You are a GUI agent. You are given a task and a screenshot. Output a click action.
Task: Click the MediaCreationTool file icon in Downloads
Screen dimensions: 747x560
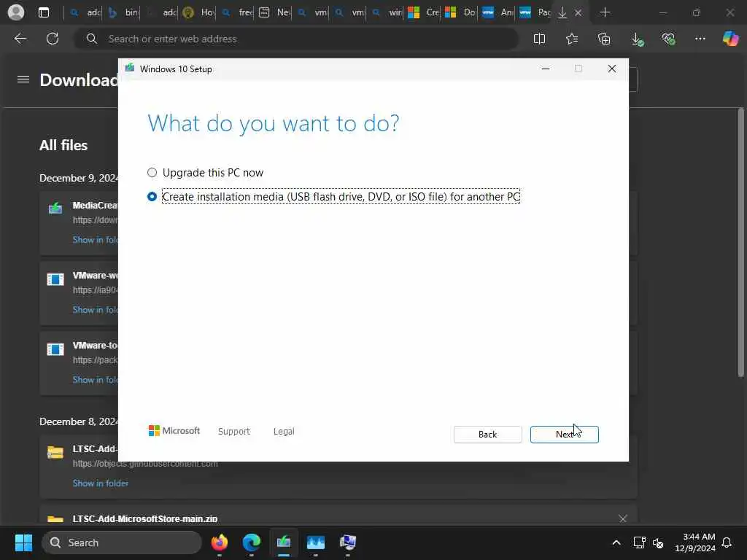[x=55, y=208]
